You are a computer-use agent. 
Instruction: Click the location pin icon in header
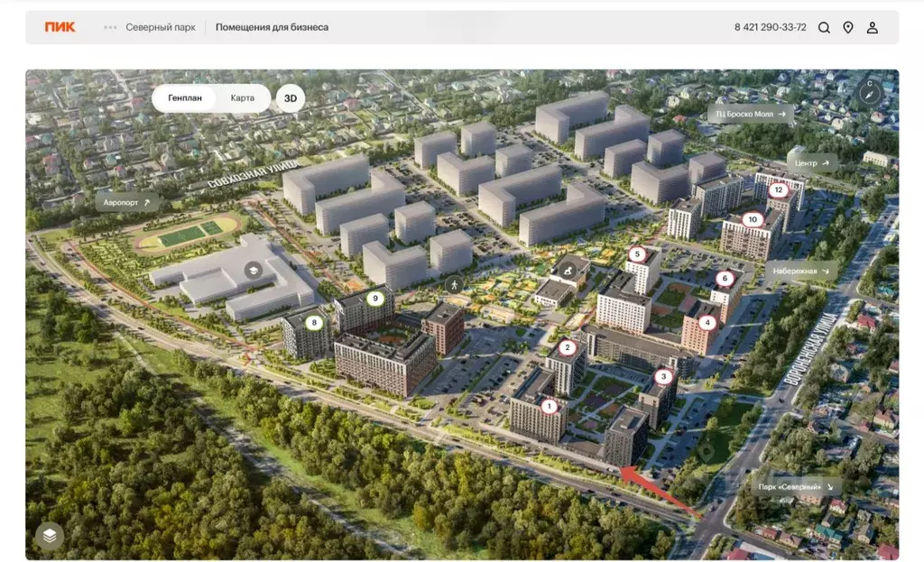848,28
